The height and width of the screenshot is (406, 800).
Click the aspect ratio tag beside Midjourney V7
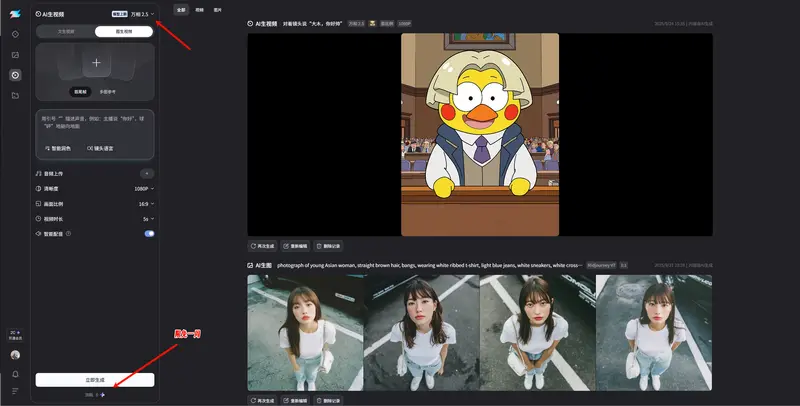(x=623, y=265)
